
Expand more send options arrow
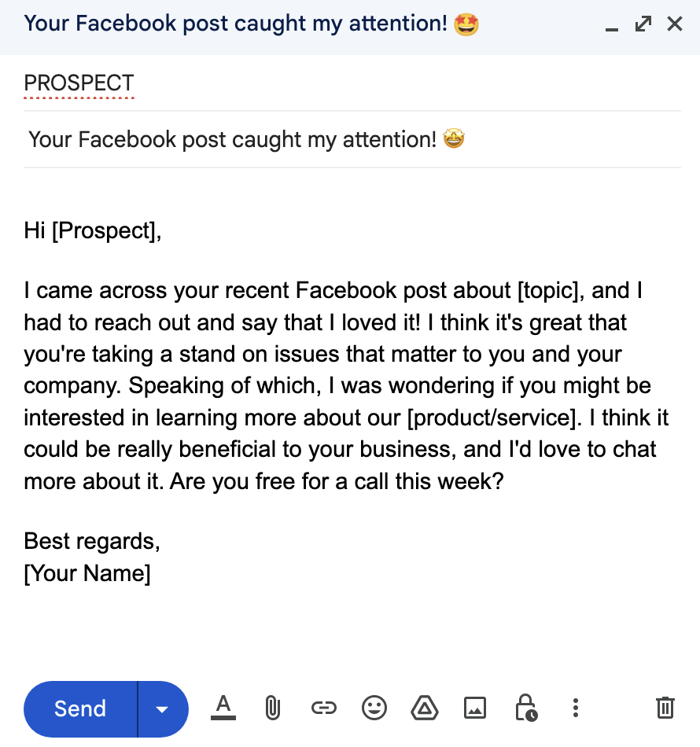pos(163,709)
